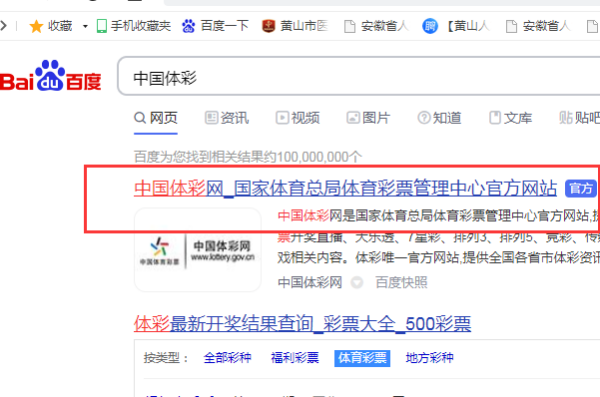
Task: Select the 网页 tab
Action: pyautogui.click(x=156, y=118)
